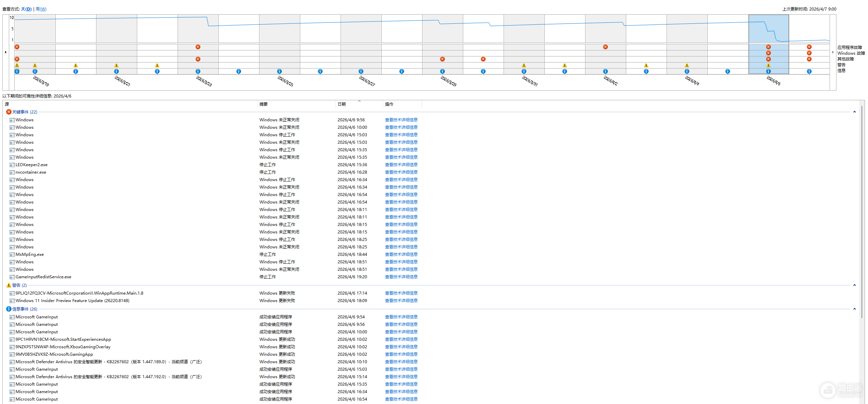Collapse the 警告 (2) group
868x404 pixels.
854,285
